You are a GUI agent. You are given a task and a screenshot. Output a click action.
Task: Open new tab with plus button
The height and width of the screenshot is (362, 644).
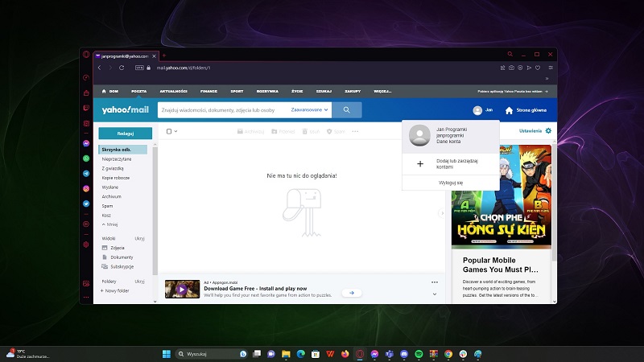pos(164,56)
